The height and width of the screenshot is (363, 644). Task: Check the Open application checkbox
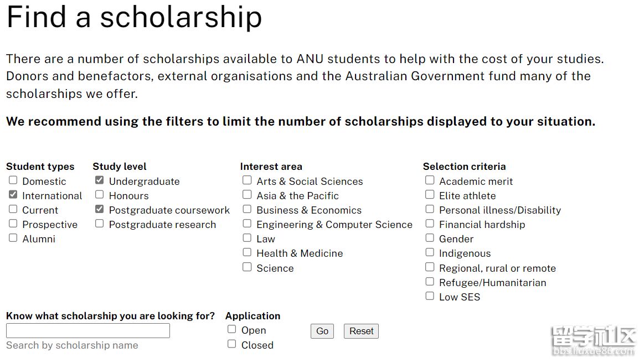[x=232, y=329]
